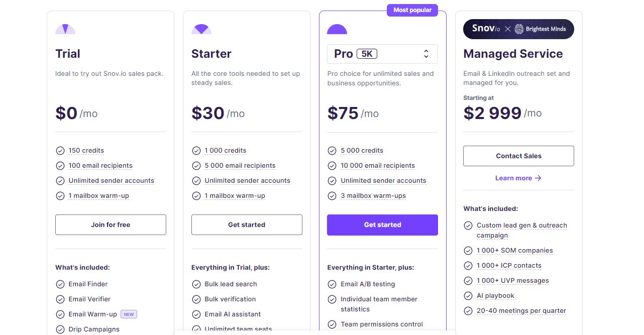Viewport: 644px width, 335px height.
Task: Click the purple Get started button for Pro
Action: (x=382, y=225)
